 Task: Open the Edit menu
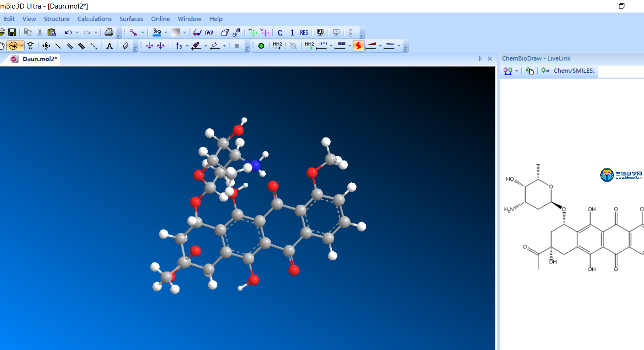pyautogui.click(x=9, y=19)
